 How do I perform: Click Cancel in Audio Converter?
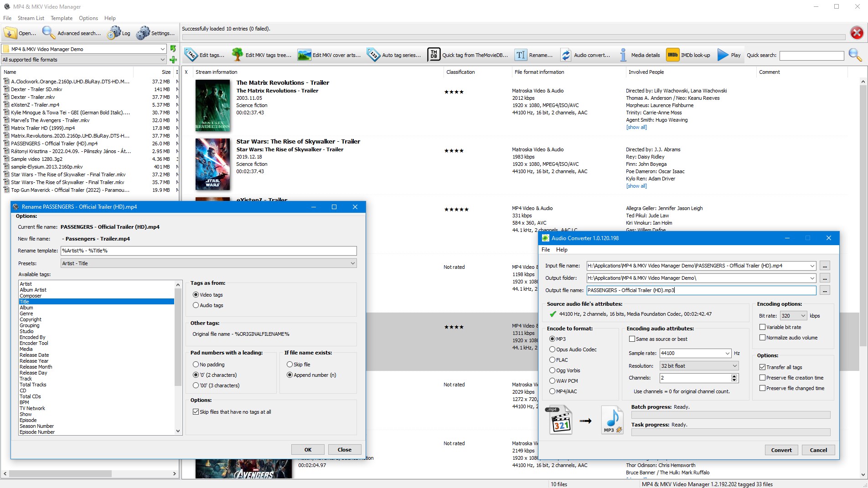[818, 450]
